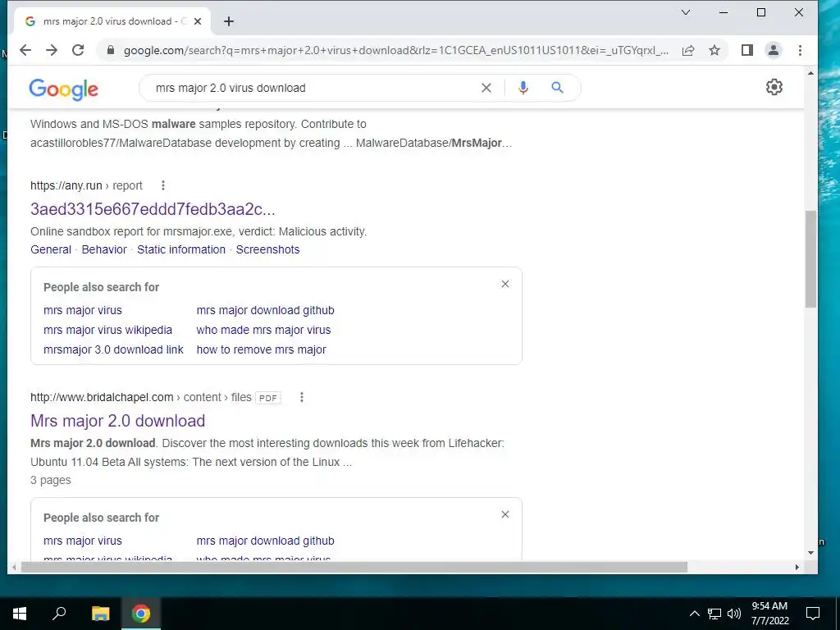Click the page scroll up arrow
840x630 pixels.
click(810, 73)
